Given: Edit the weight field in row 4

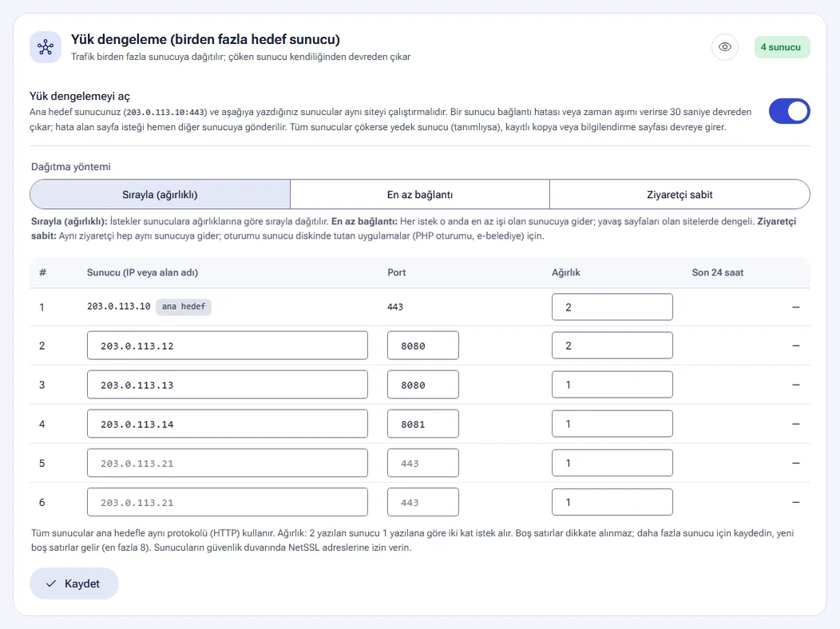Looking at the screenshot, I should tap(612, 424).
